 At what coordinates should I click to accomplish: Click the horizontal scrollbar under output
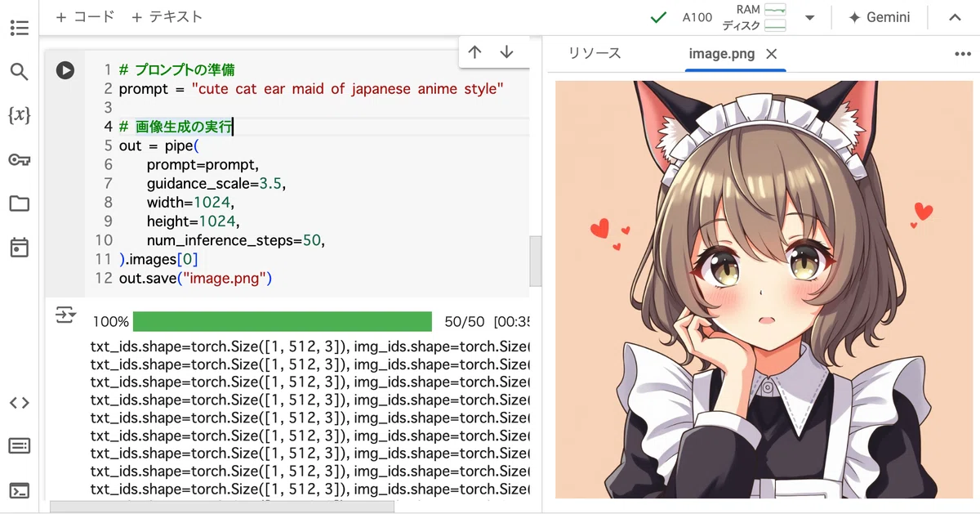[x=222, y=507]
